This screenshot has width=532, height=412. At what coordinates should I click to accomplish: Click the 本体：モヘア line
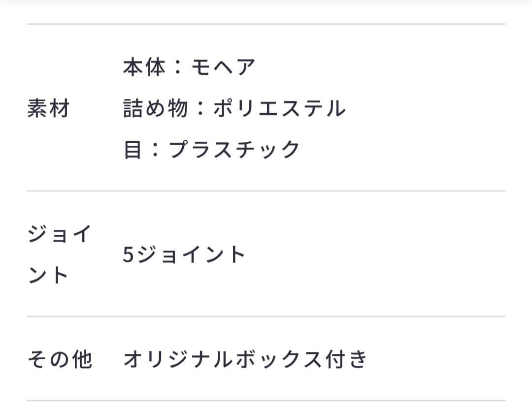click(189, 67)
